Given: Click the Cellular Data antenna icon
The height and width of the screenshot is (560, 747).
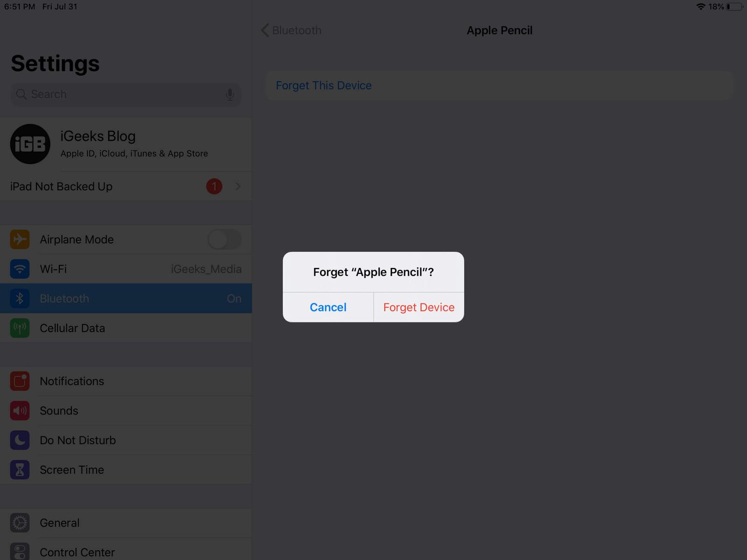Looking at the screenshot, I should [x=20, y=328].
